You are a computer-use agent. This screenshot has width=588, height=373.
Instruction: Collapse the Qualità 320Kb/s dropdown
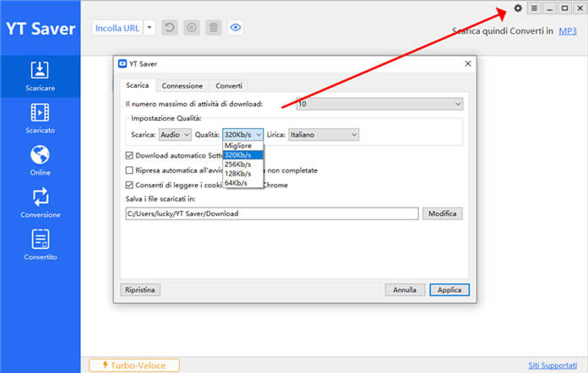tap(243, 134)
